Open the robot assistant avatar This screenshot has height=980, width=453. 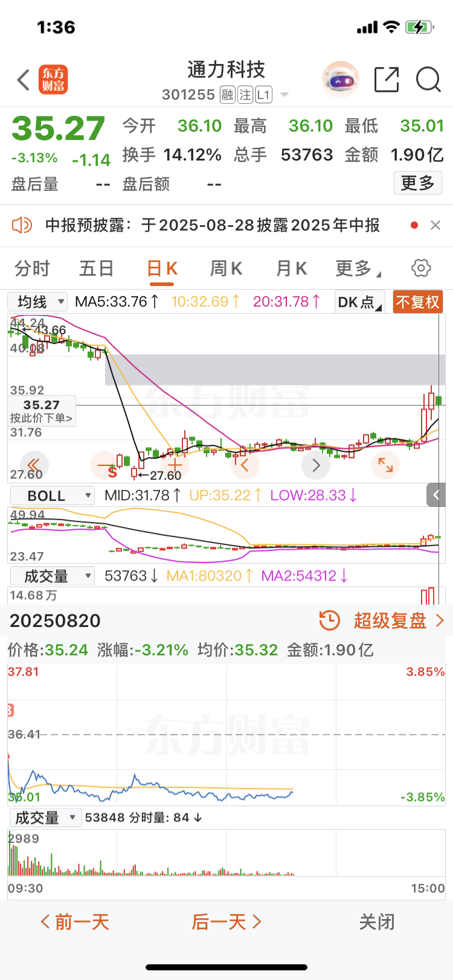[x=341, y=80]
